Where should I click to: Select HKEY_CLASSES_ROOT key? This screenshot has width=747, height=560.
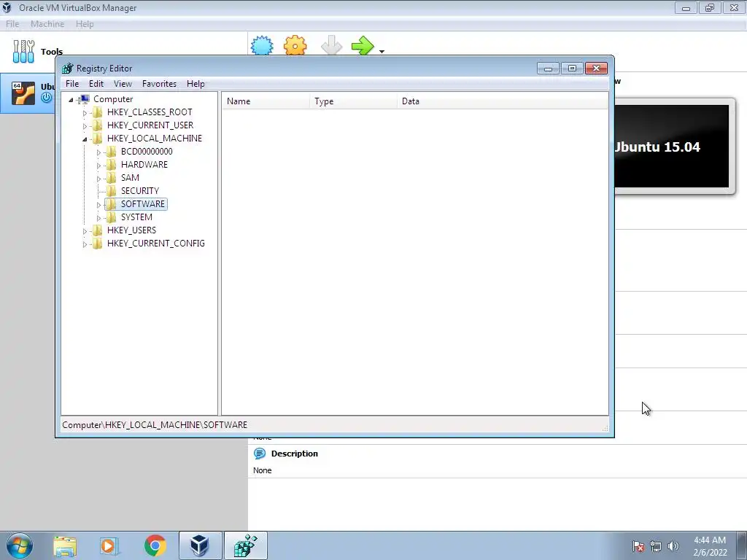tap(150, 112)
